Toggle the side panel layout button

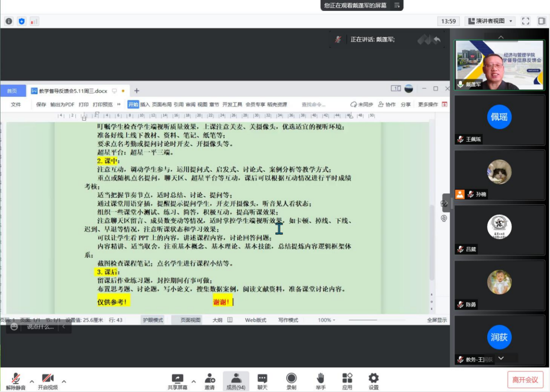pyautogui.click(x=541, y=21)
